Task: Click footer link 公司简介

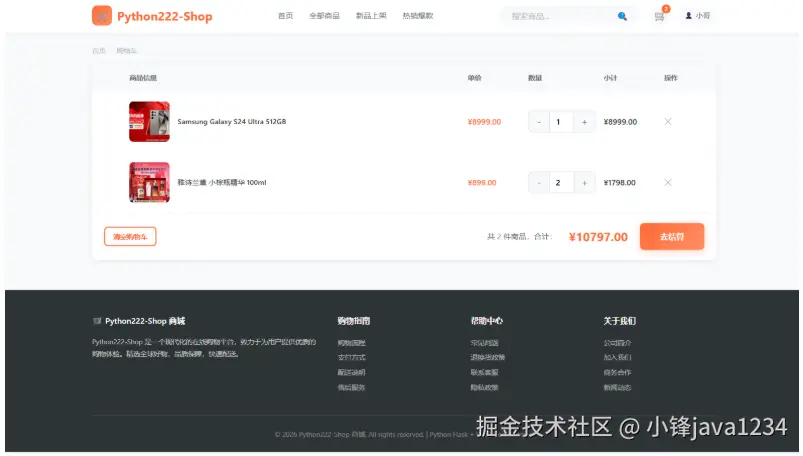Action: click(617, 343)
